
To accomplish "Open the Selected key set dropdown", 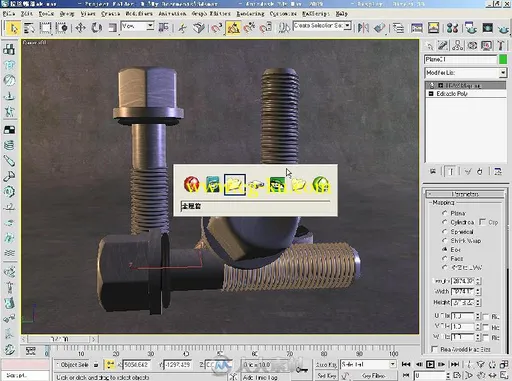I will (x=368, y=364).
